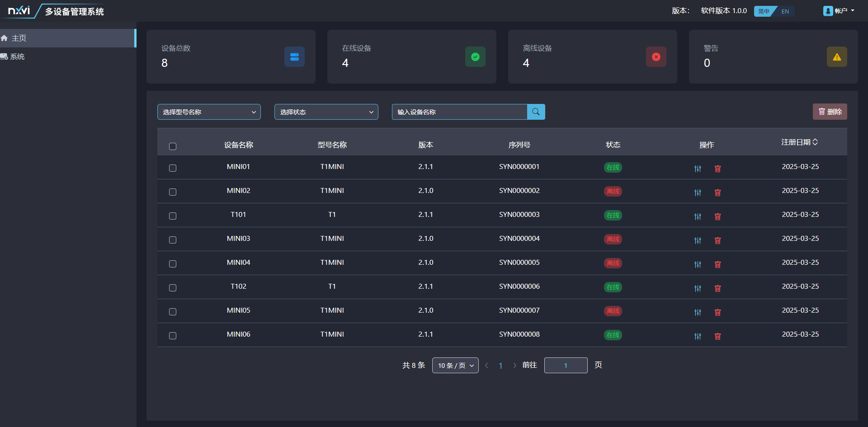This screenshot has width=868, height=427.
Task: Toggle the select-all checkbox in table header
Action: (173, 146)
